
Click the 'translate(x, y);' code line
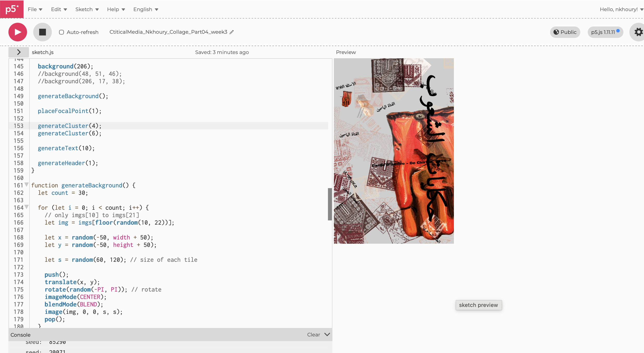(x=72, y=282)
